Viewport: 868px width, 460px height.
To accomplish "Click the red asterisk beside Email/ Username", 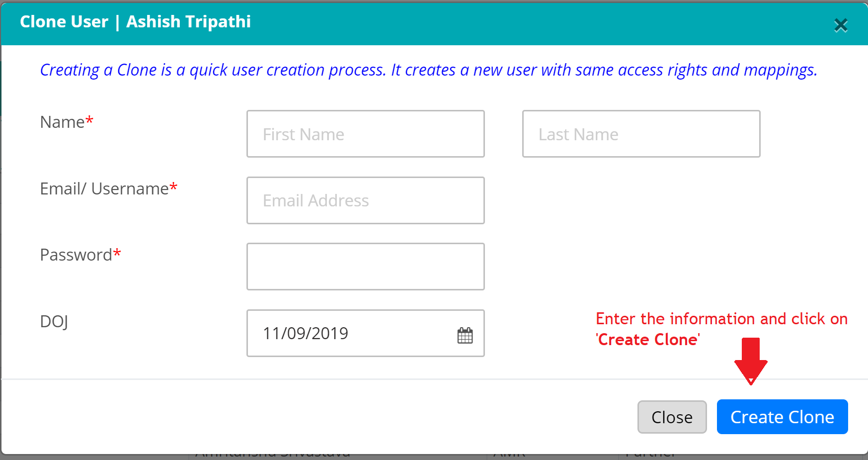I will 173,187.
